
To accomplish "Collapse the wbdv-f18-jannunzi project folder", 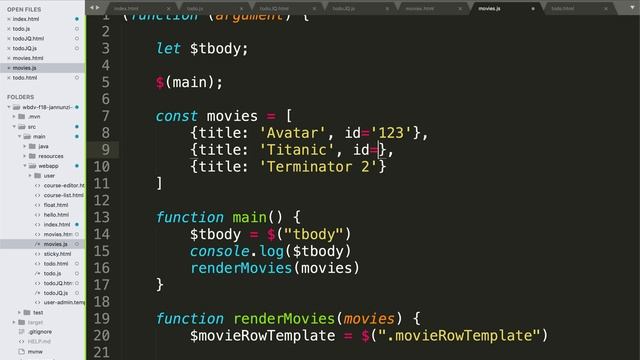I will click(9, 107).
